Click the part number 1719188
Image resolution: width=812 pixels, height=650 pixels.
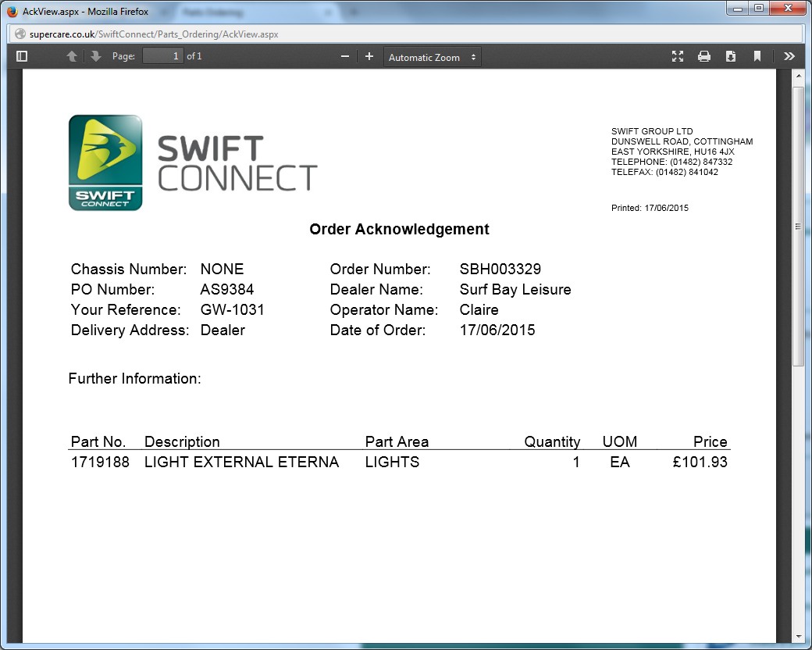click(x=100, y=462)
